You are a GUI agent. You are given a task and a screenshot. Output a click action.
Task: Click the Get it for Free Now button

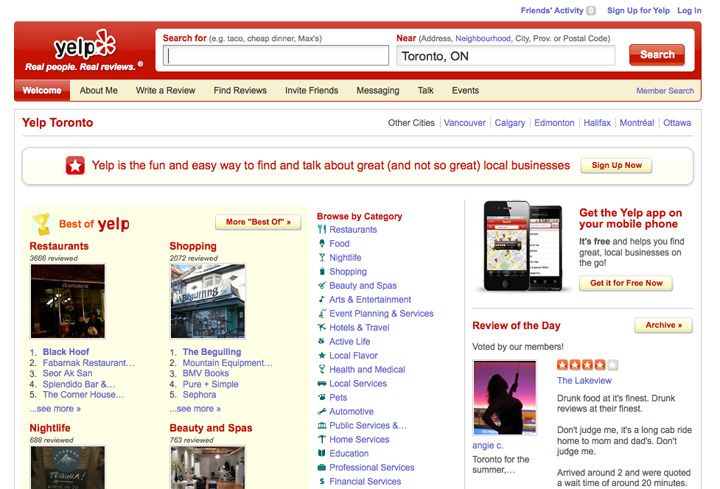coord(626,283)
